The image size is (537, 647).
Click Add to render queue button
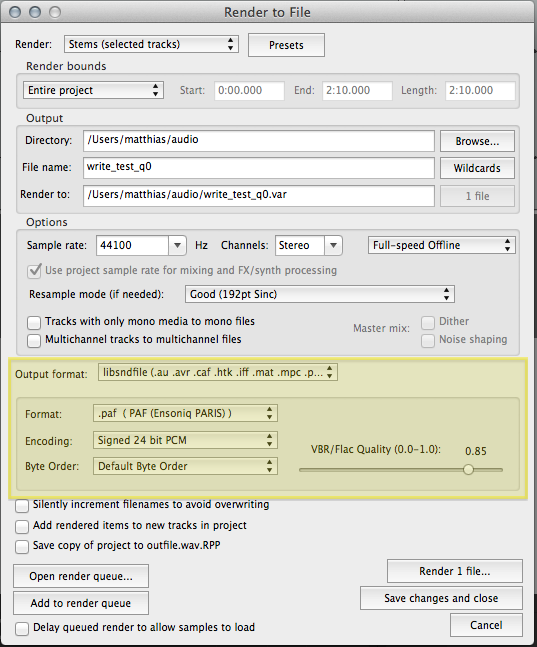pyautogui.click(x=81, y=603)
